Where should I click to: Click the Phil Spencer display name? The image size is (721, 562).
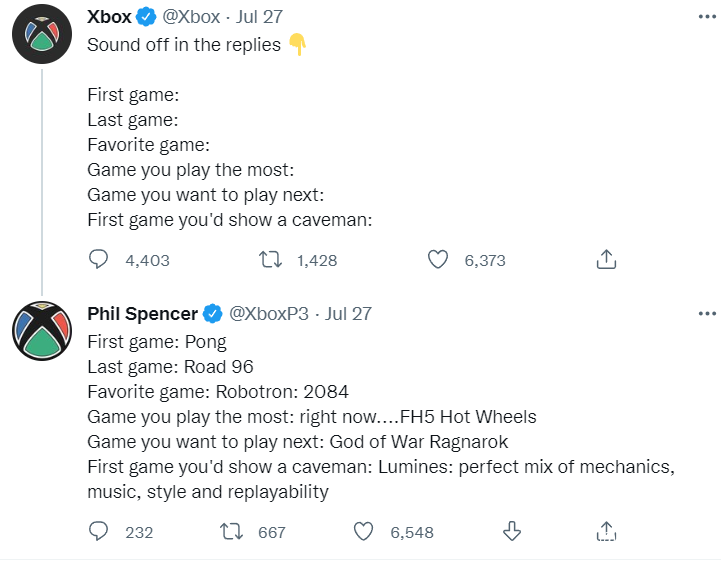142,314
